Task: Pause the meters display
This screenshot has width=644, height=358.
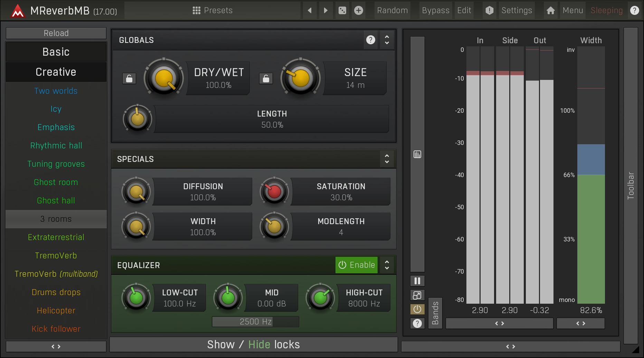Action: tap(417, 281)
